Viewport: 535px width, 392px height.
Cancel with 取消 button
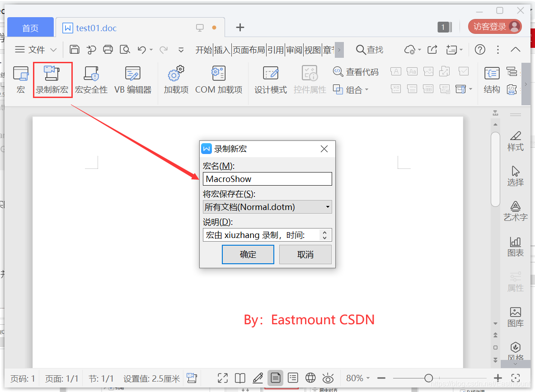(305, 254)
